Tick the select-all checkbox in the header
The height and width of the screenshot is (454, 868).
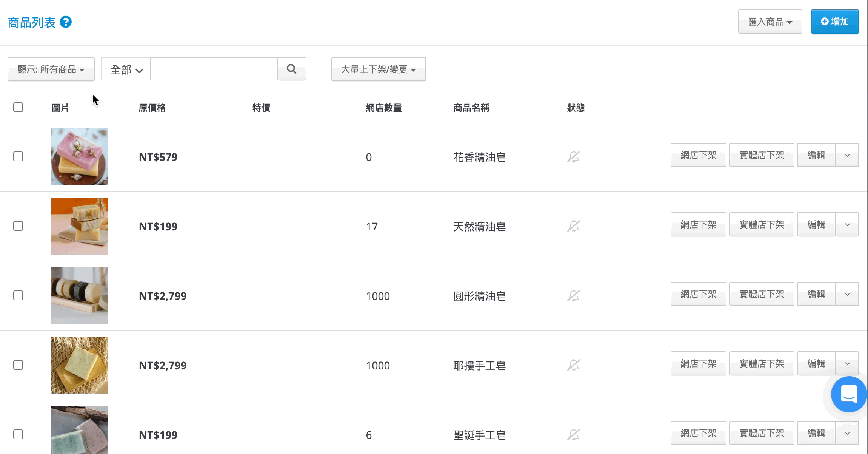point(18,107)
